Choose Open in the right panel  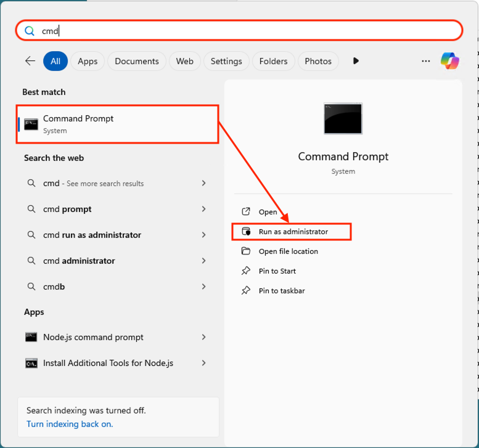268,212
